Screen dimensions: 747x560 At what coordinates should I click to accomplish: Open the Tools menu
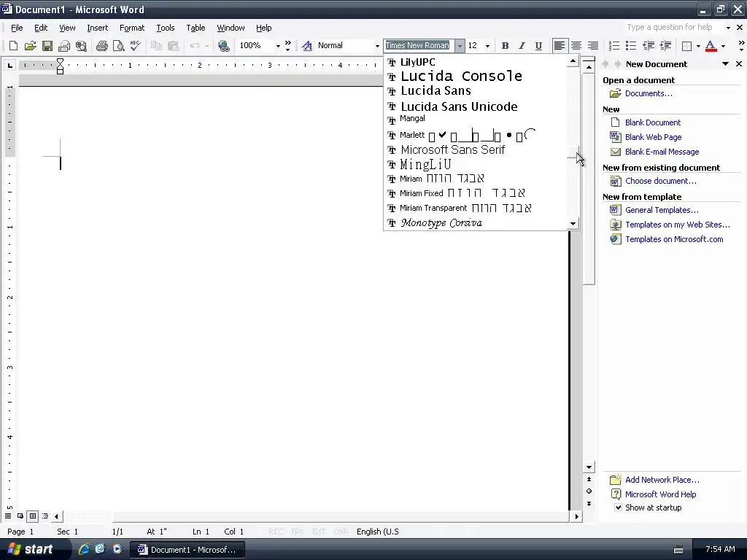pyautogui.click(x=166, y=28)
